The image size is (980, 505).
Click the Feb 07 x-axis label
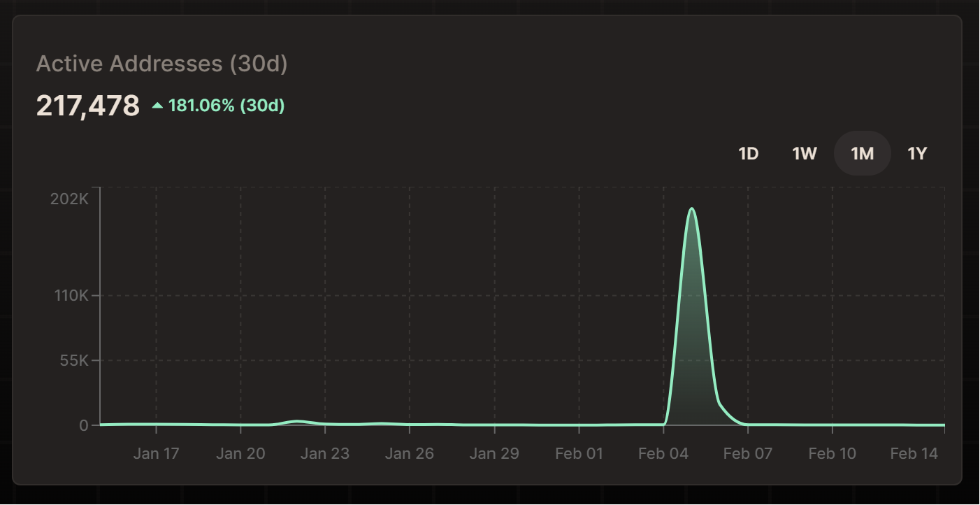pos(748,453)
